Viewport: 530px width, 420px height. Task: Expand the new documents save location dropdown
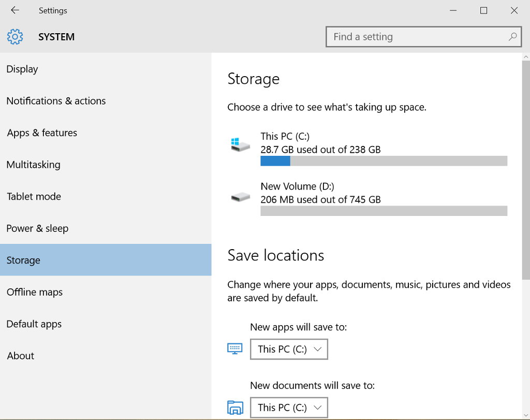click(289, 408)
